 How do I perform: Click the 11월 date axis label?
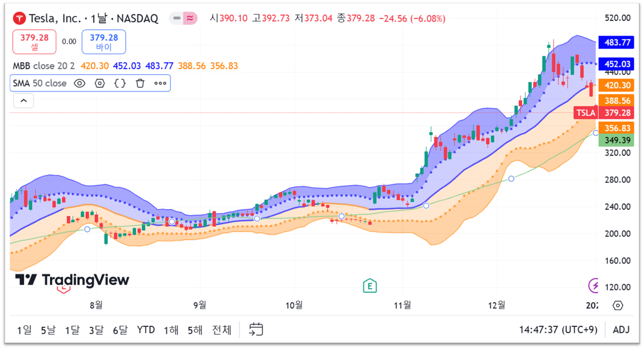(x=403, y=305)
